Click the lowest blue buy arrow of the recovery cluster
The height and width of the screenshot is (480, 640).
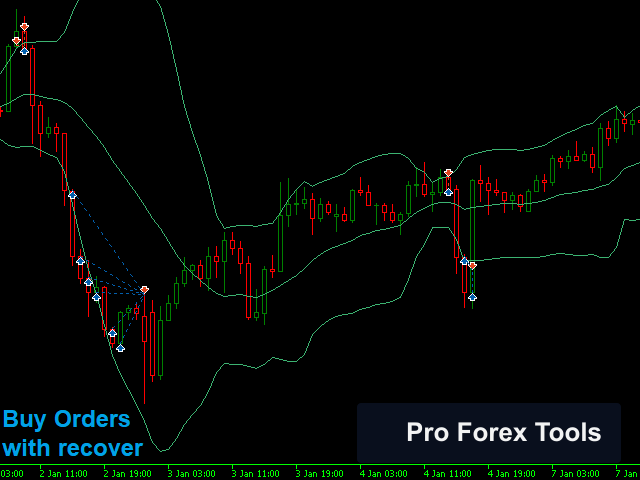(x=120, y=348)
